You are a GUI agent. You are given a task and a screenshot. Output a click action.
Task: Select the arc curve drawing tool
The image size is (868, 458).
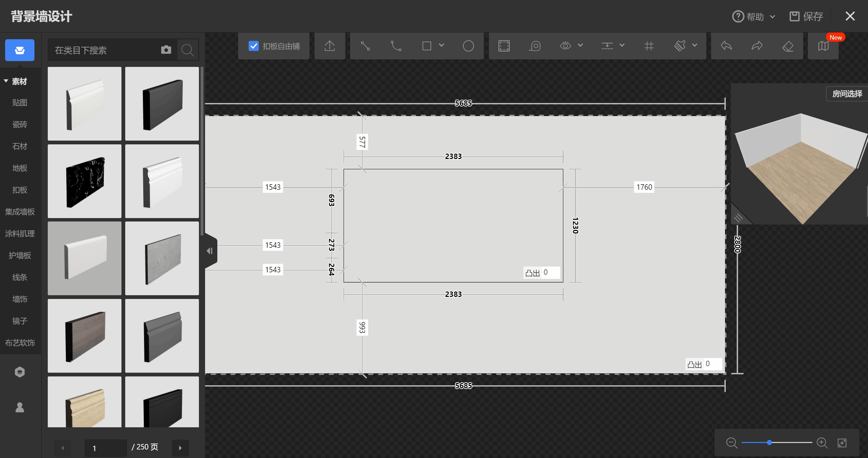[396, 46]
